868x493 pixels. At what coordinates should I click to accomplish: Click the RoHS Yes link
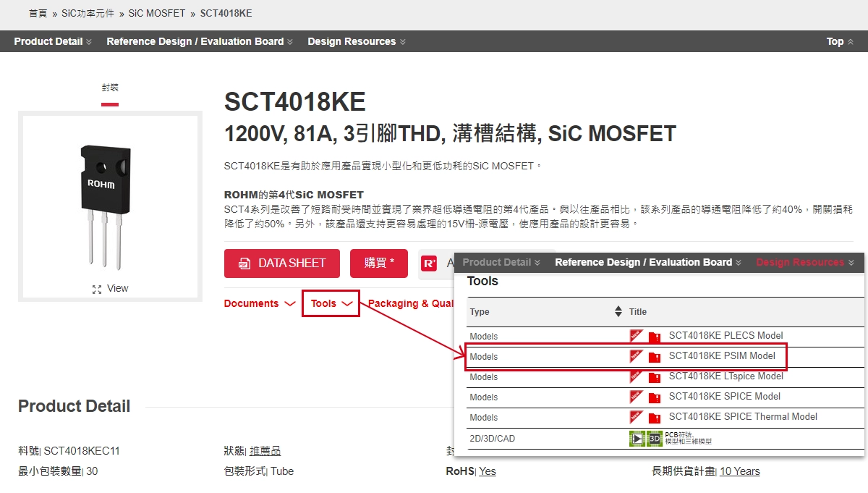coord(488,471)
